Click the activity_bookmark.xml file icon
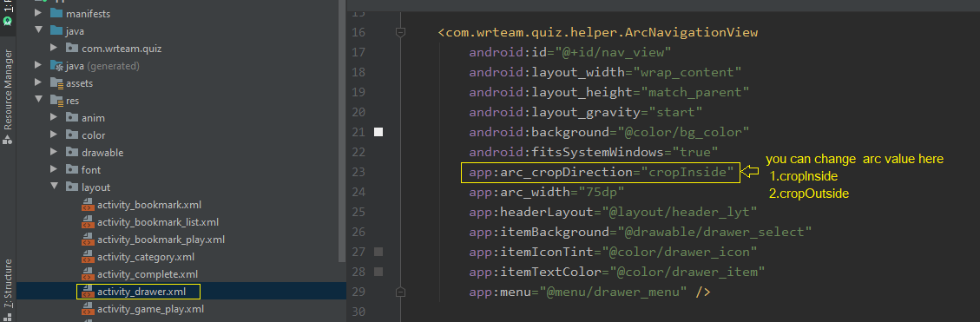The image size is (980, 322). 88,205
